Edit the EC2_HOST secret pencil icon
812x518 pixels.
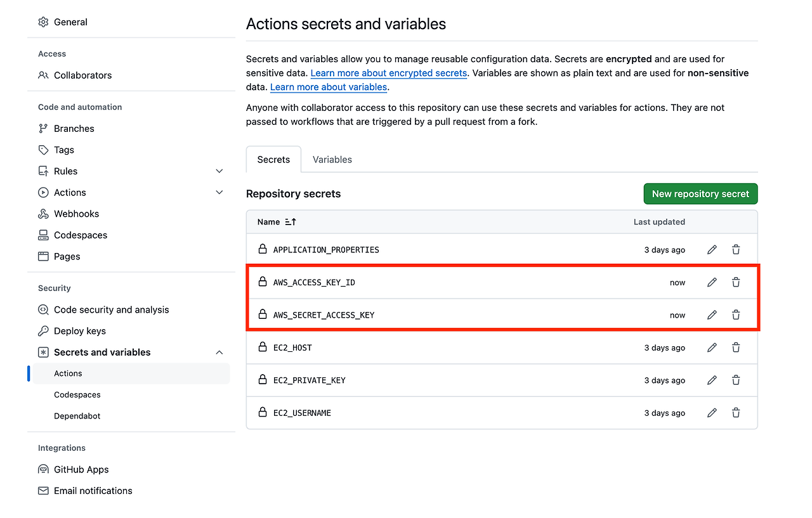712,347
